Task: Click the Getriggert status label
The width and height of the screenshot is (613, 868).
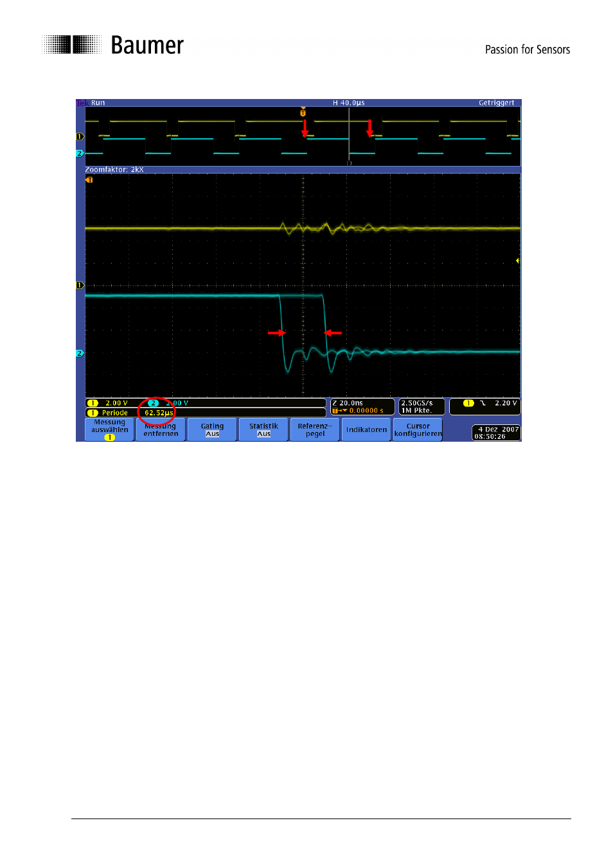Action: (497, 103)
